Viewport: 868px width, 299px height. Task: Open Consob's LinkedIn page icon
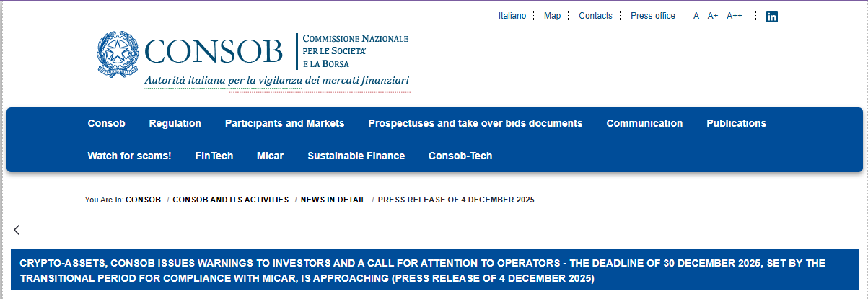pyautogui.click(x=771, y=17)
